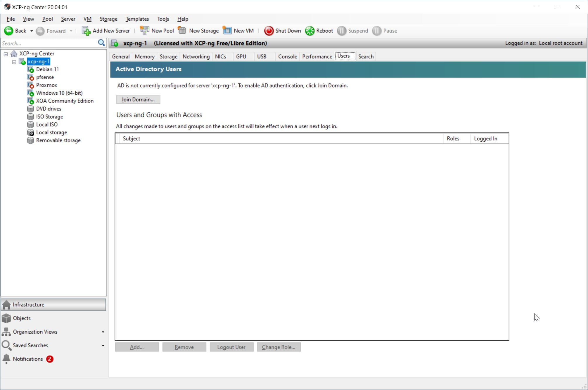
Task: Select the Objects view cube icon
Action: point(6,318)
